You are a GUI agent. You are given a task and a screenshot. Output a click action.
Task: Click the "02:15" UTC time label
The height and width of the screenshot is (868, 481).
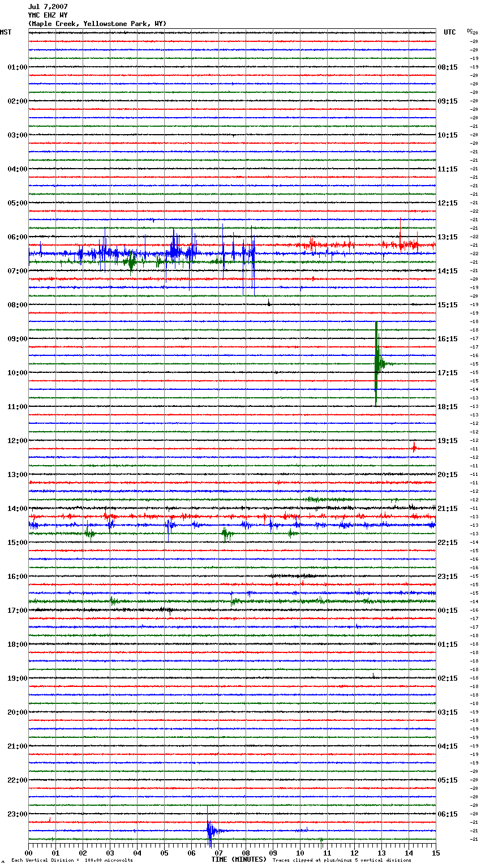(x=448, y=678)
